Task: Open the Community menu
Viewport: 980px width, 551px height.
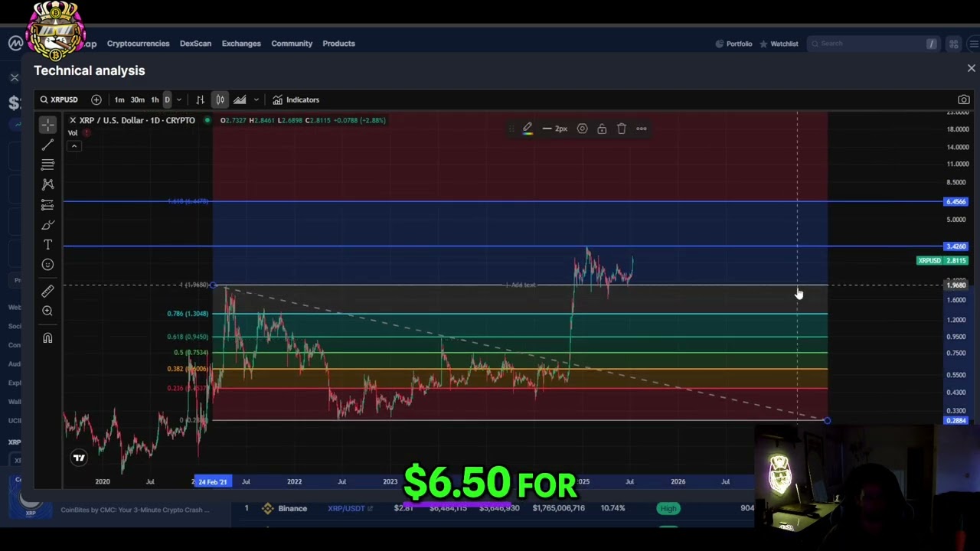Action: click(292, 44)
